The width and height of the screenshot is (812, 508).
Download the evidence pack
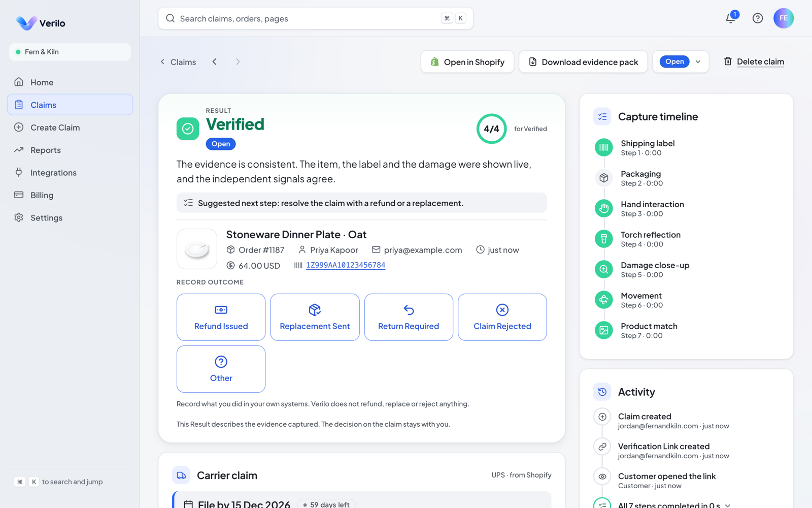coord(583,61)
